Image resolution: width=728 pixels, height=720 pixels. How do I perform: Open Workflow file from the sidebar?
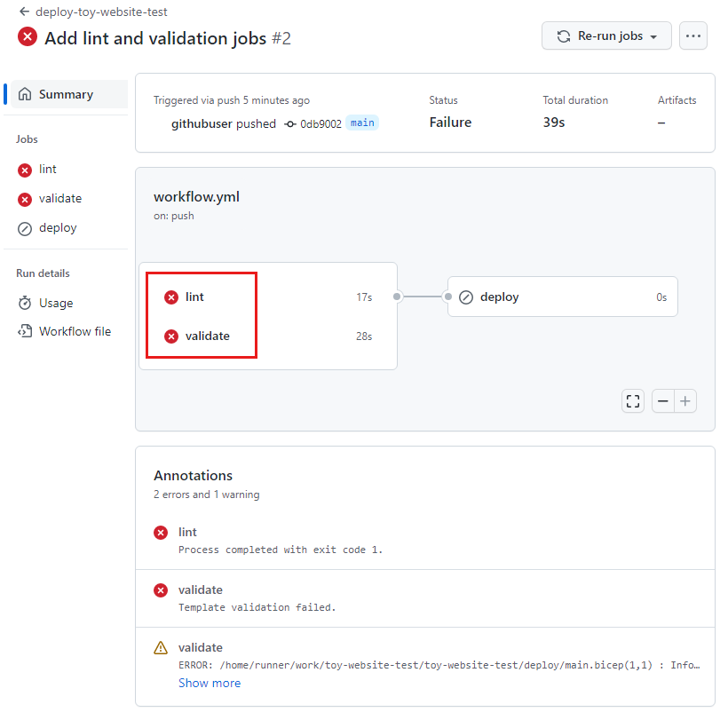coord(75,331)
